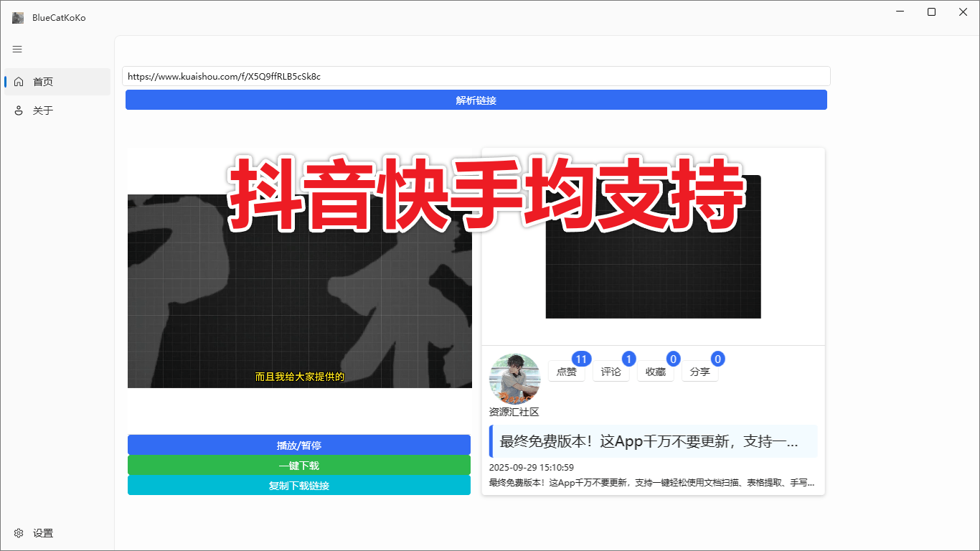Open settings via the gear icon
The width and height of the screenshot is (980, 551).
tap(18, 532)
